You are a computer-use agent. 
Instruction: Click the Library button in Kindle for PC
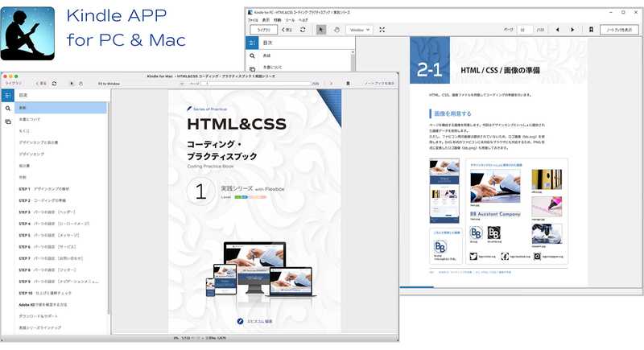(x=264, y=30)
